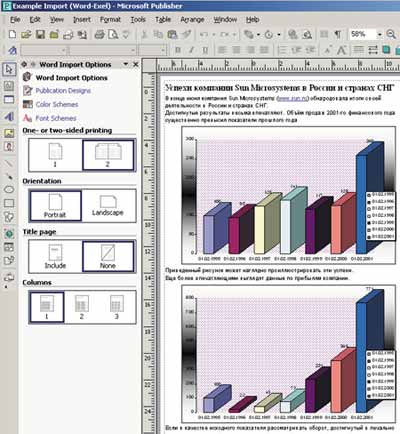Viewport: 400px width, 434px height.
Task: Click the Print icon in the toolbar
Action: click(99, 34)
